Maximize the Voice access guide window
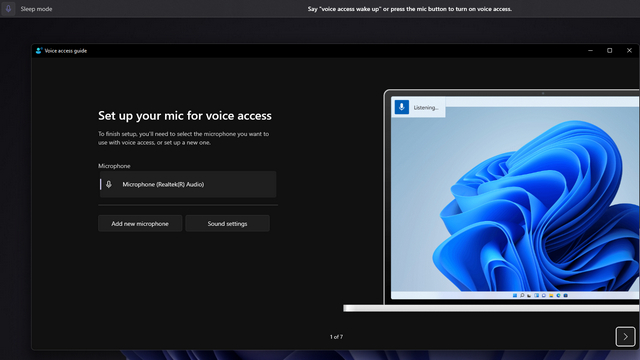The width and height of the screenshot is (640, 360). pyautogui.click(x=609, y=51)
